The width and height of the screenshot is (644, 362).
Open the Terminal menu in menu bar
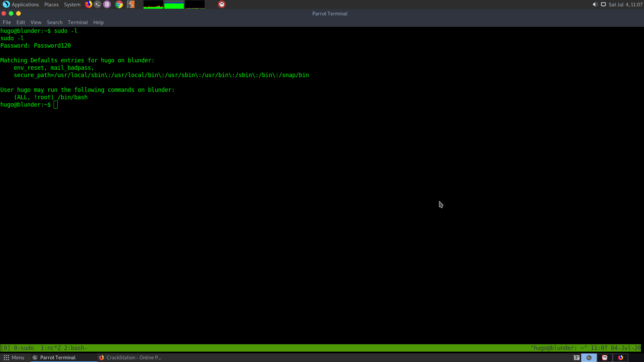(x=77, y=22)
